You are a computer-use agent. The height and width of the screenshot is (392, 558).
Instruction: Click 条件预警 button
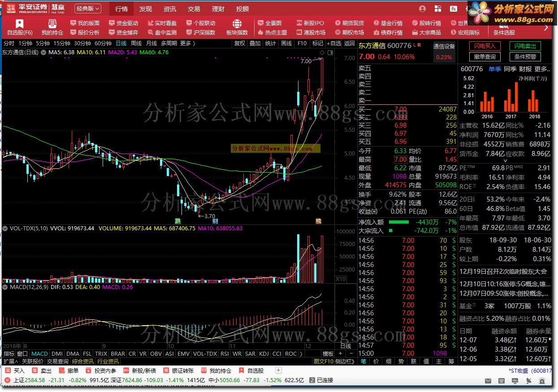click(525, 56)
